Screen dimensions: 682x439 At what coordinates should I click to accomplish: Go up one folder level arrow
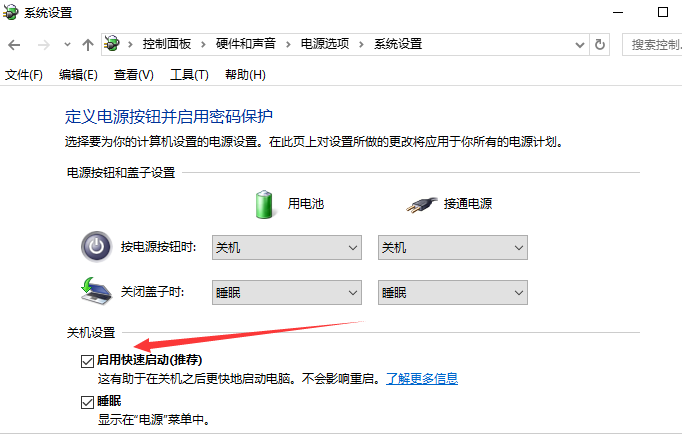88,44
